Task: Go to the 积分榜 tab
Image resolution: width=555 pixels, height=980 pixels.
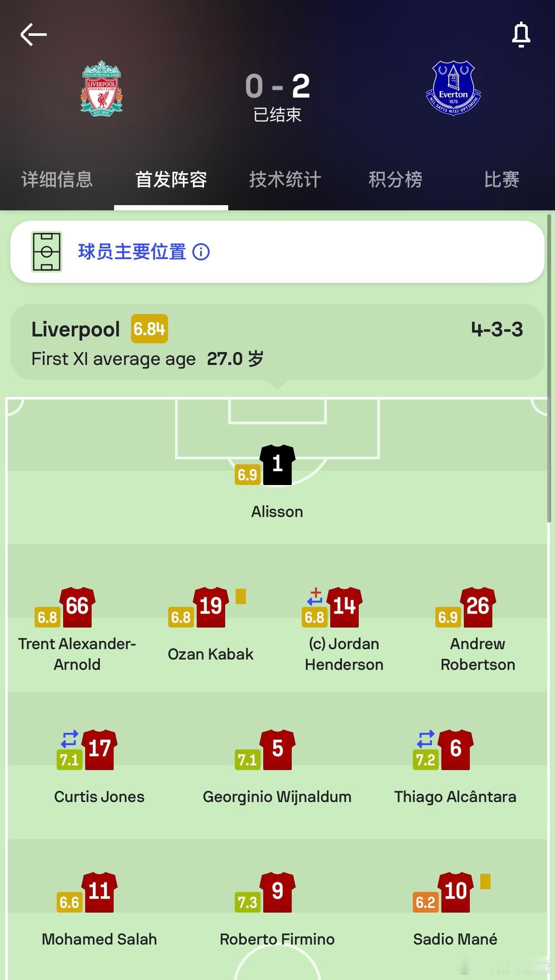Action: (x=396, y=180)
